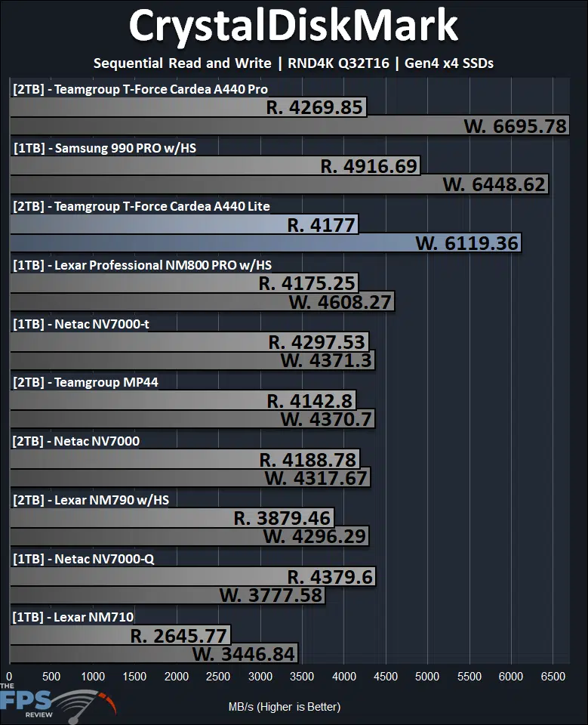
Task: Click the 2500 axis tick label
Action: click(x=218, y=677)
